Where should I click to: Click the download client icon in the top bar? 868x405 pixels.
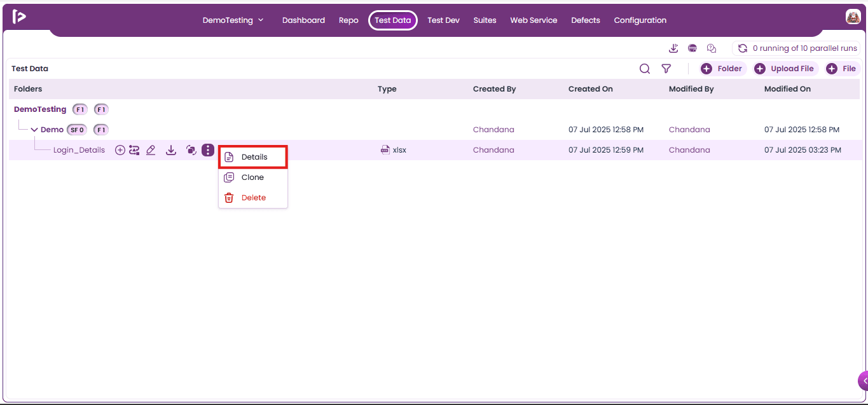(x=674, y=48)
